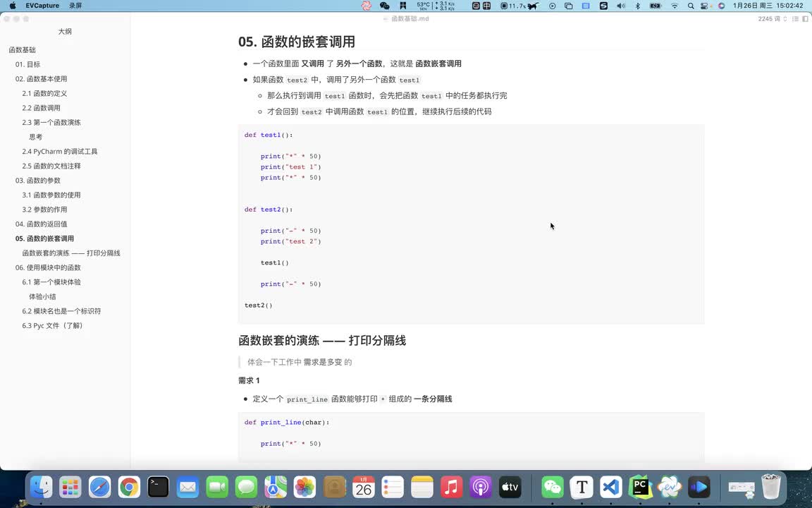Open Terminal from the Dock
This screenshot has width=812, height=508.
click(x=158, y=488)
